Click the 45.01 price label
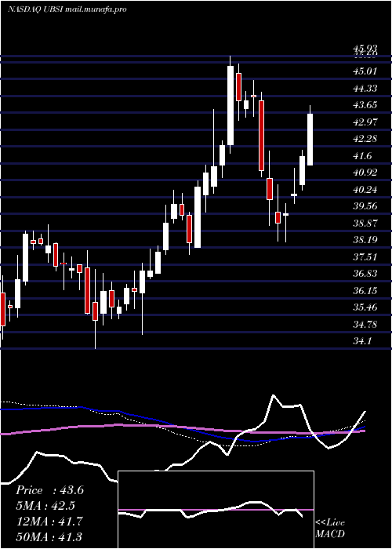The image size is (392, 549). tap(365, 71)
